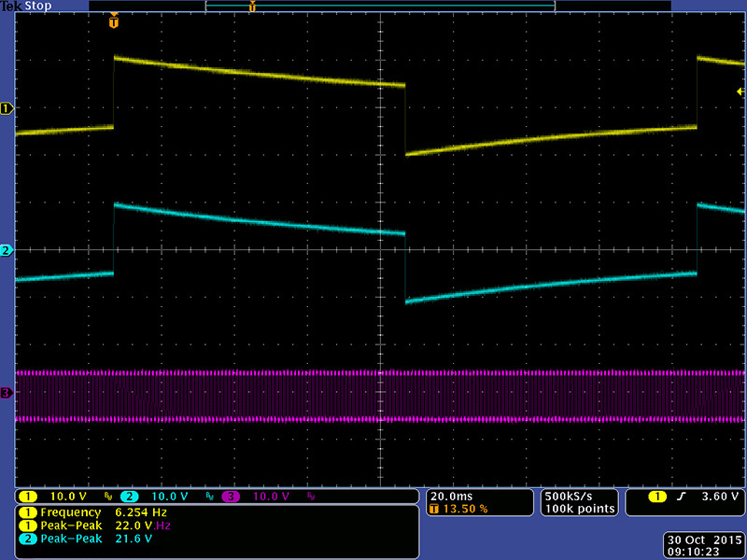Select the channel 1 10.0 V scale readout
The height and width of the screenshot is (560, 747).
point(68,496)
